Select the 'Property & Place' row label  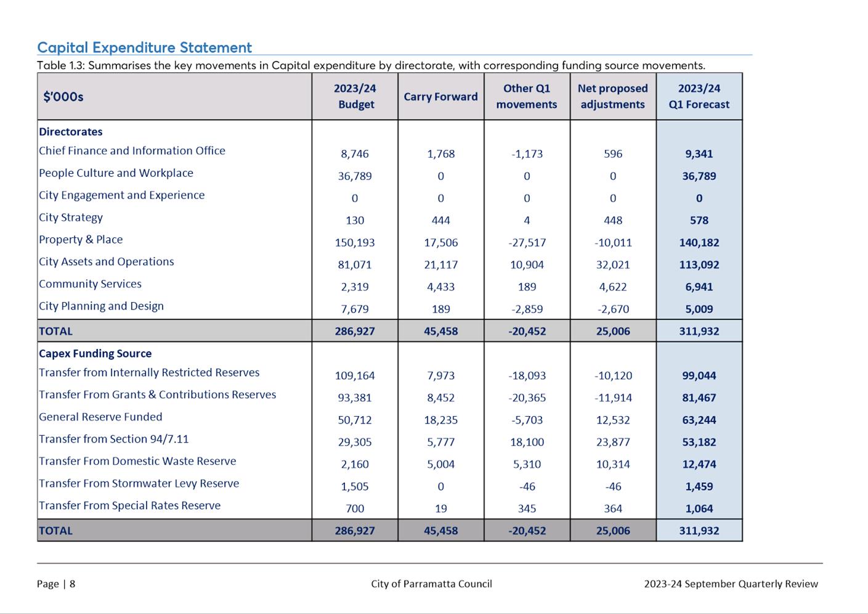(81, 239)
